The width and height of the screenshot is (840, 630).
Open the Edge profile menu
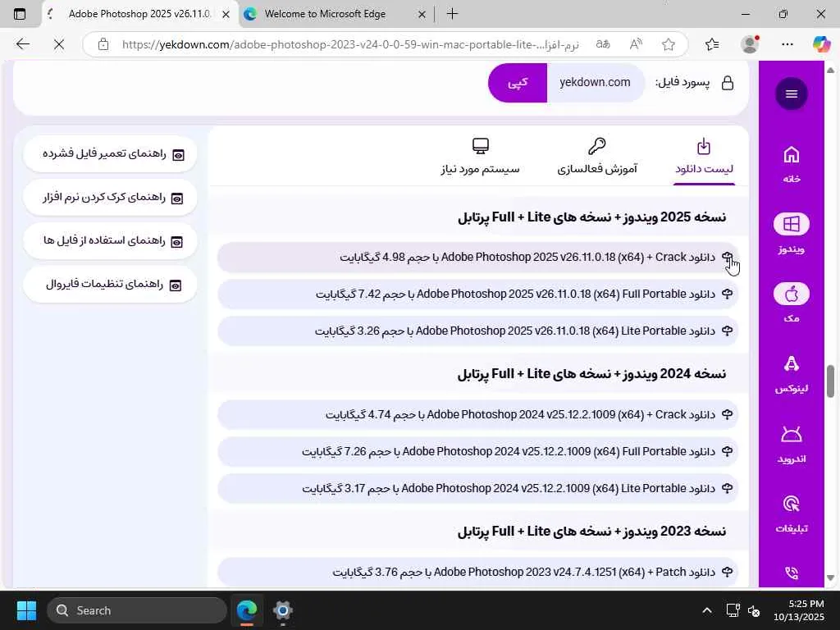750,44
